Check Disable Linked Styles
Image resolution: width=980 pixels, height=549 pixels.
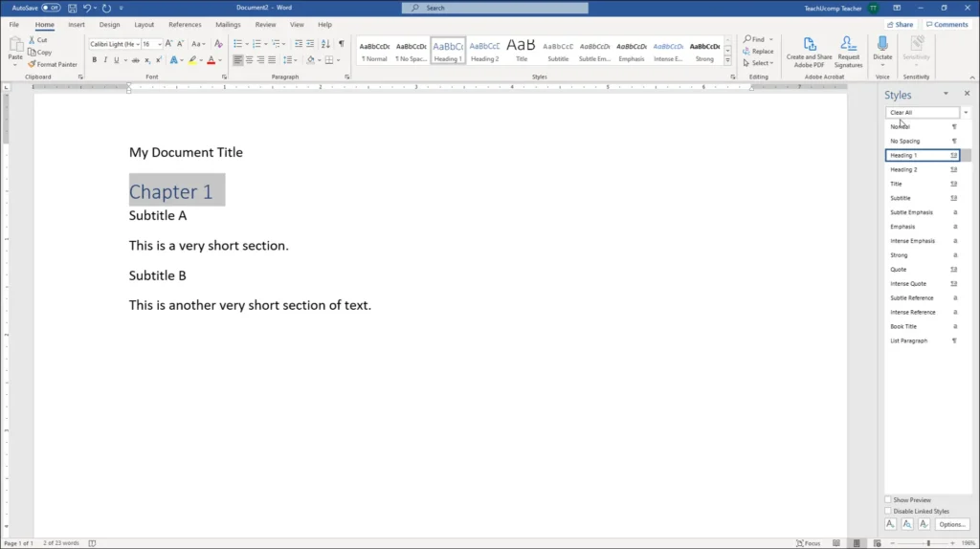tap(888, 511)
